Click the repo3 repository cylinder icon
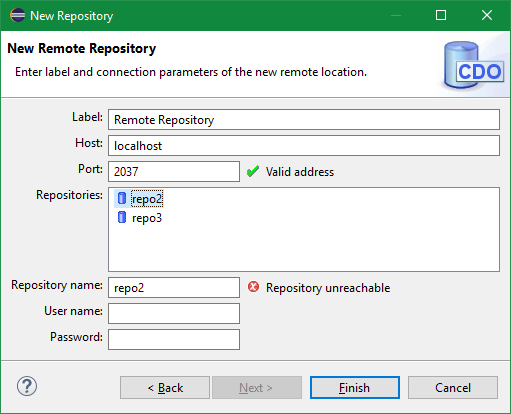511x414 pixels. coord(122,217)
